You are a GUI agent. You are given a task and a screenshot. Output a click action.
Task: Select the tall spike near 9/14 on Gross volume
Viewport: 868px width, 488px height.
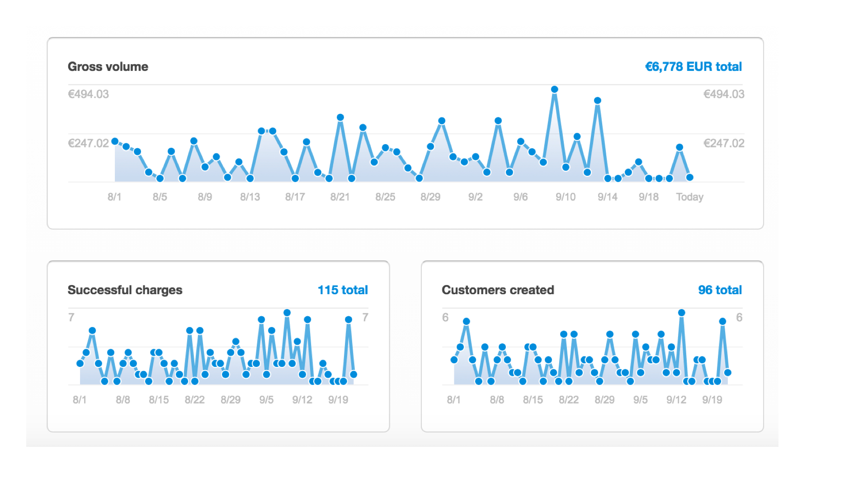pos(598,100)
